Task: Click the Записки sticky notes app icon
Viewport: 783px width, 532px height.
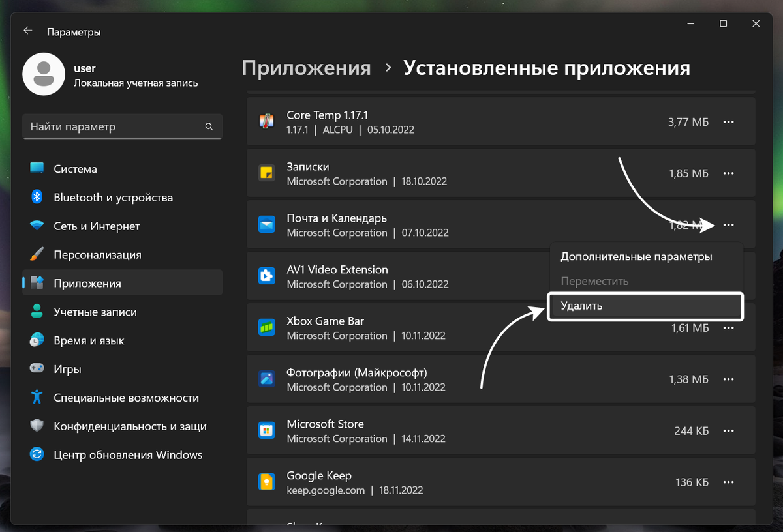Action: point(266,173)
